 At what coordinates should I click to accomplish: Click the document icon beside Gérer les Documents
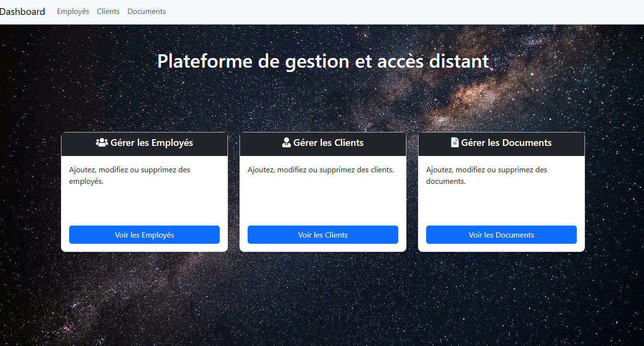pos(454,142)
